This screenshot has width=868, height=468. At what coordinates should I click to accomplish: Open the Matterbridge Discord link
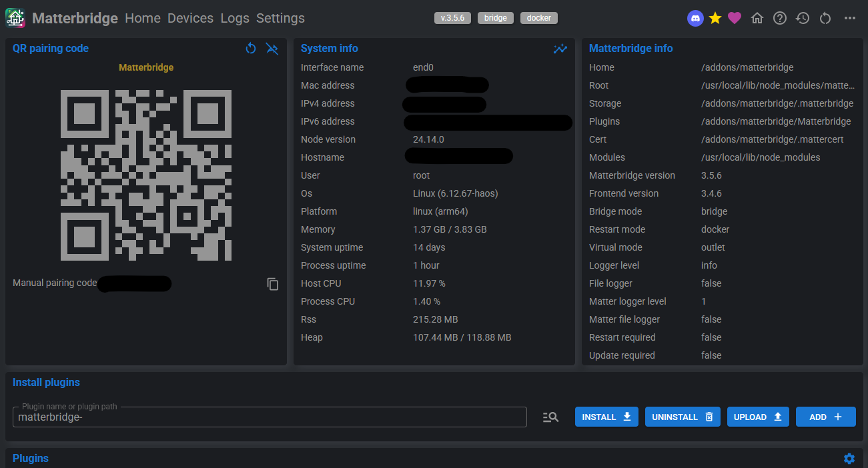[695, 18]
